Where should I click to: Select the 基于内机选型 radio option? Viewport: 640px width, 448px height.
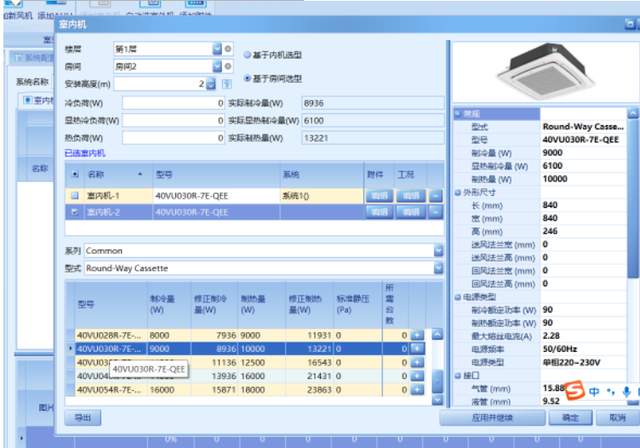247,54
